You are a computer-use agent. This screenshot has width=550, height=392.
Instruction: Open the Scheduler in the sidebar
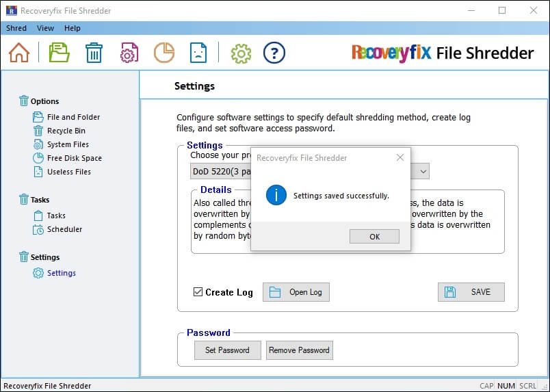click(x=64, y=229)
